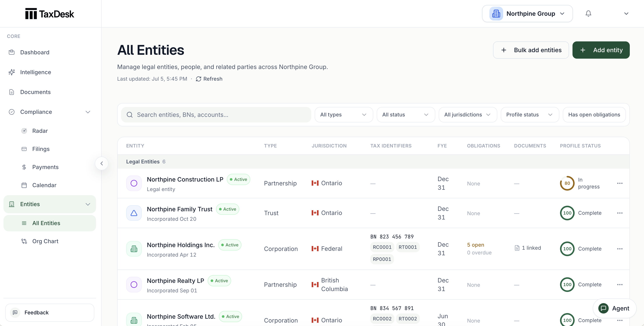The image size is (644, 326).
Task: Click the Northpine Group building icon
Action: click(496, 14)
